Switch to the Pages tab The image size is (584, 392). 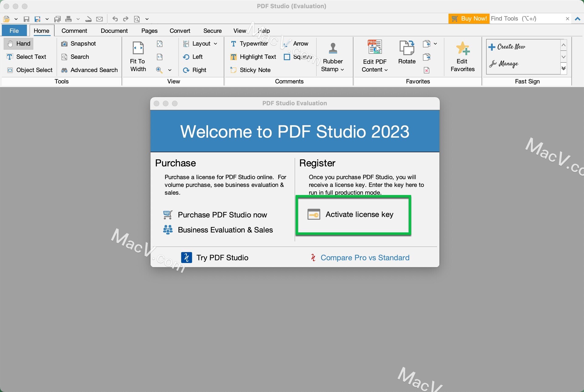[149, 31]
